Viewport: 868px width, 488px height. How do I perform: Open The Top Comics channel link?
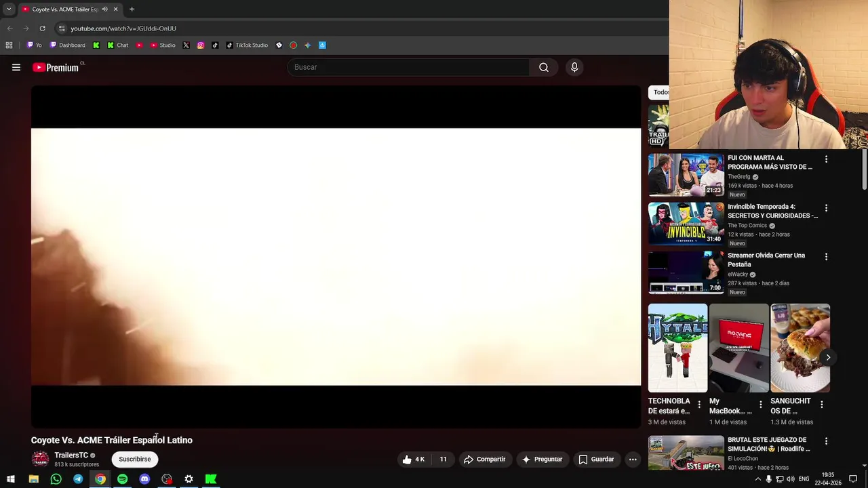pos(747,226)
